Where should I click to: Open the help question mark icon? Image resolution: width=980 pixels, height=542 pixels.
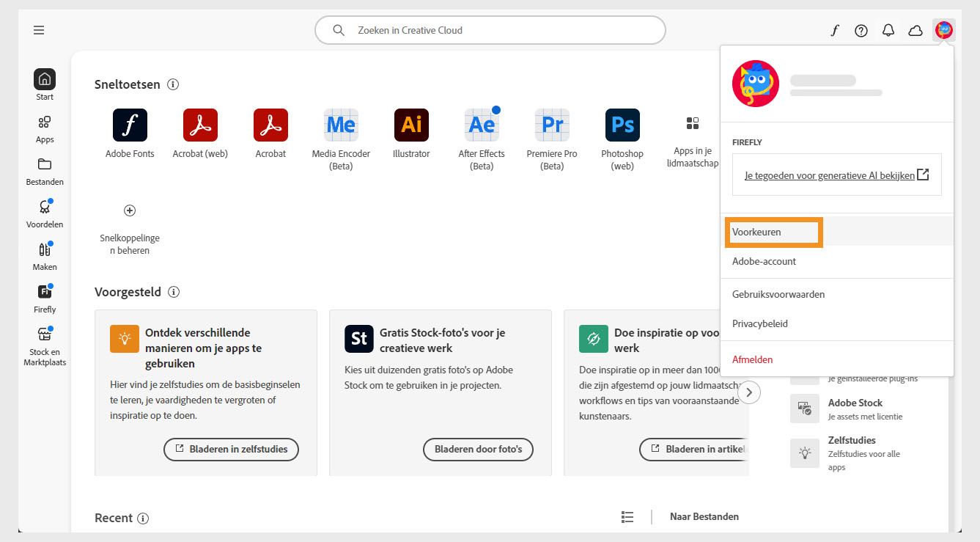(x=861, y=30)
